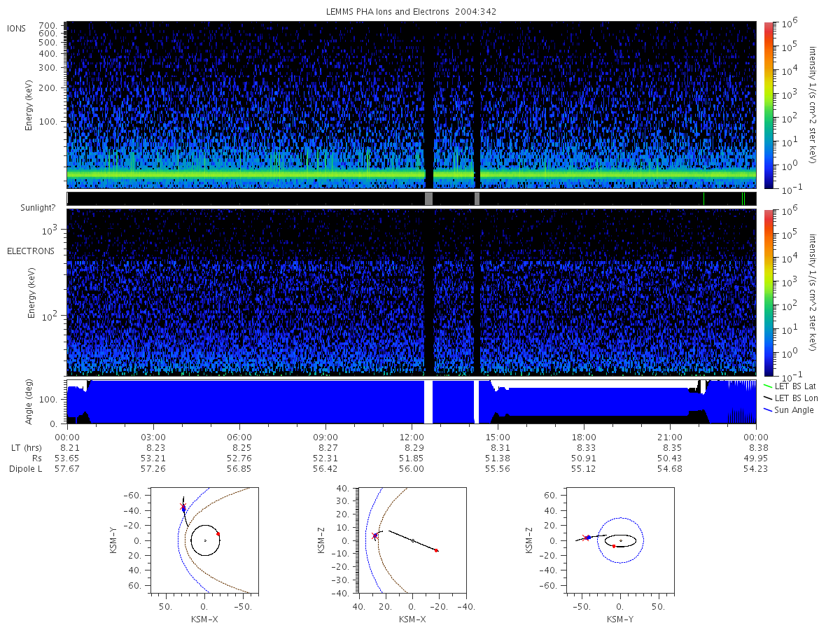The height and width of the screenshot is (630, 840).
Task: Click the ion panel intensity color bar
Action: [768, 105]
